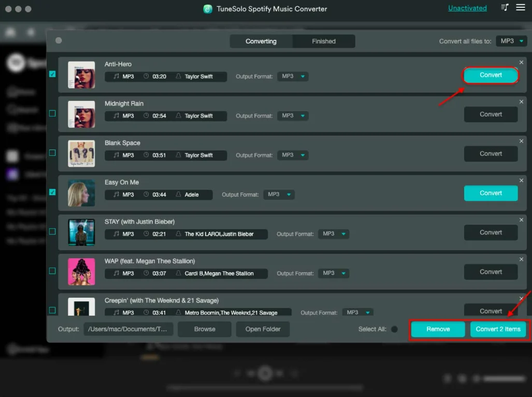Click the Remove button
Viewport: 532px width, 397px height.
tap(438, 329)
